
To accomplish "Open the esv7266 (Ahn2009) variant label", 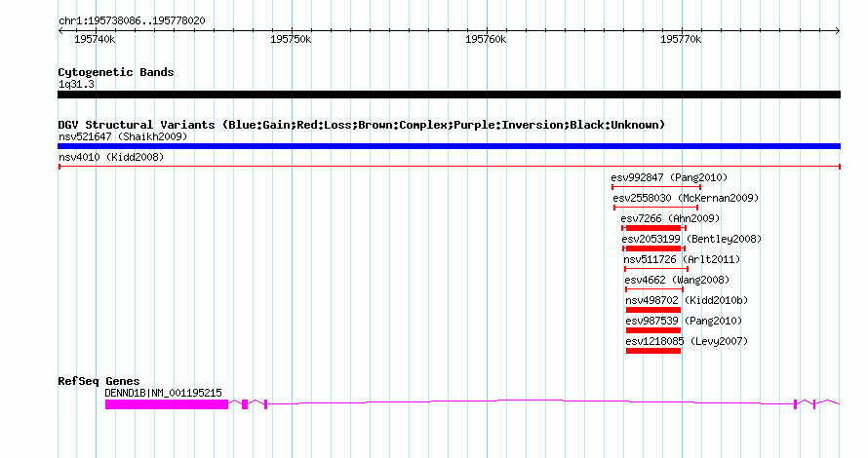I will click(x=670, y=218).
